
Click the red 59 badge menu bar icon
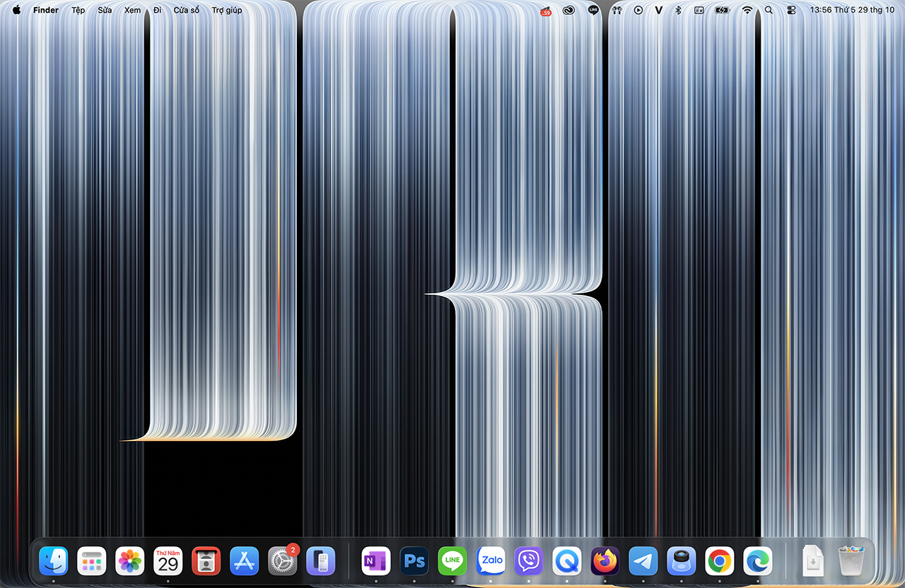click(x=545, y=11)
